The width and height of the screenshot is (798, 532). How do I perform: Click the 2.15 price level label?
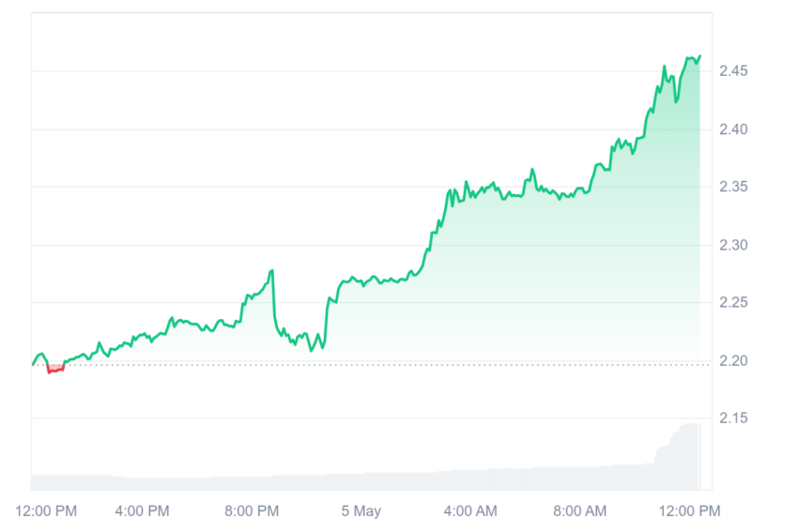(x=733, y=418)
